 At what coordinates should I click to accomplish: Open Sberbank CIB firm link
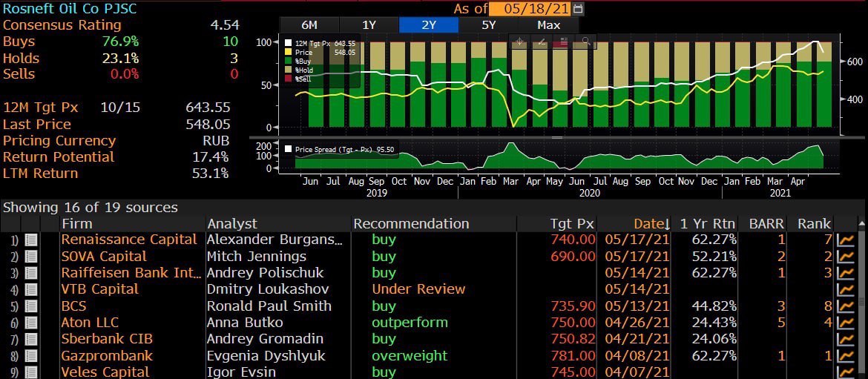pyautogui.click(x=106, y=339)
